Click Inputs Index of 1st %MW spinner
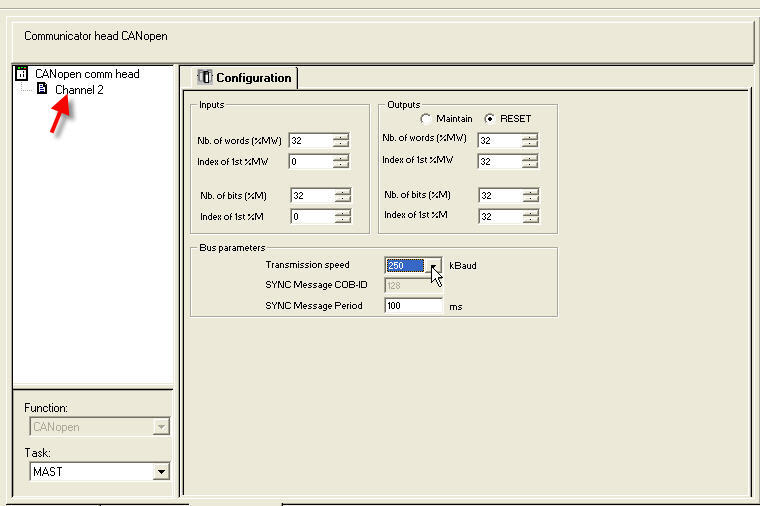Viewport: 760px width, 506px height. 341,161
